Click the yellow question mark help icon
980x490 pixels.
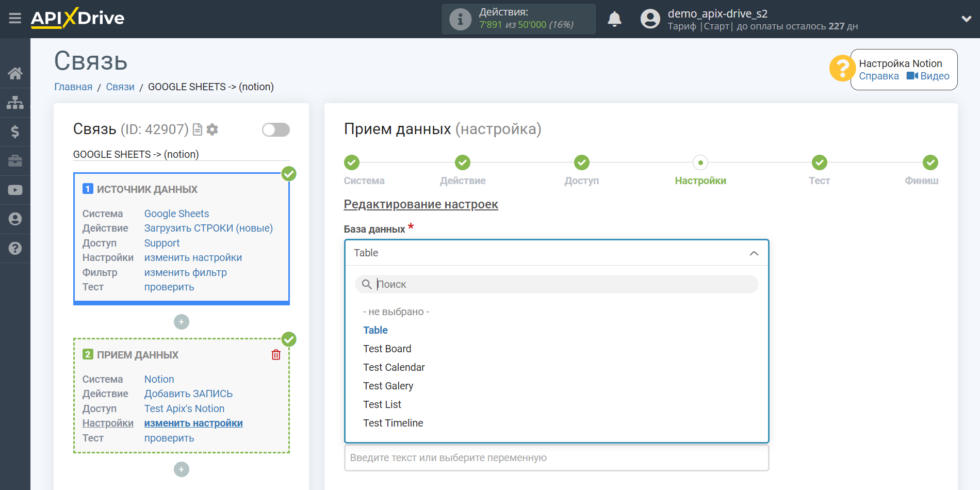click(842, 69)
